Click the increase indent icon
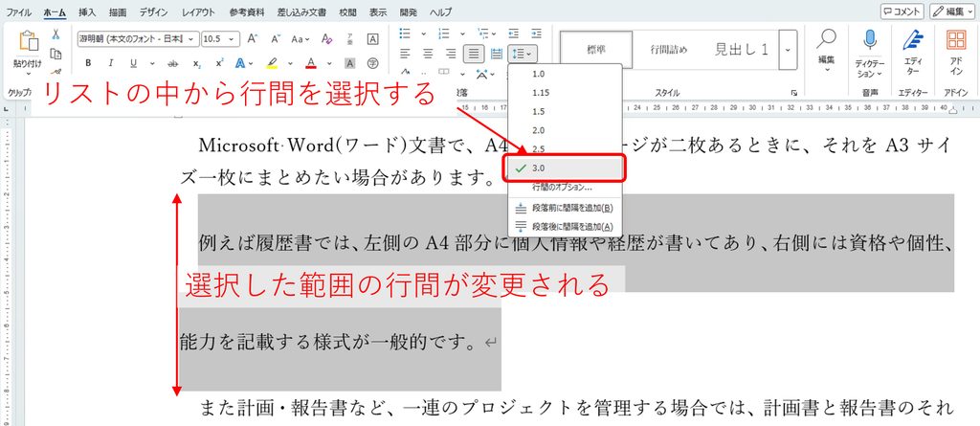Image resolution: width=980 pixels, height=426 pixels. [x=536, y=34]
